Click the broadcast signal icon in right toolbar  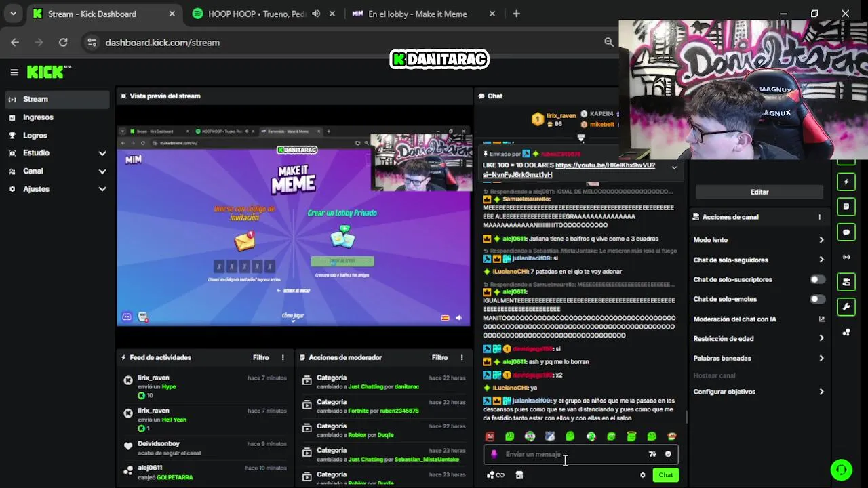coord(846,257)
